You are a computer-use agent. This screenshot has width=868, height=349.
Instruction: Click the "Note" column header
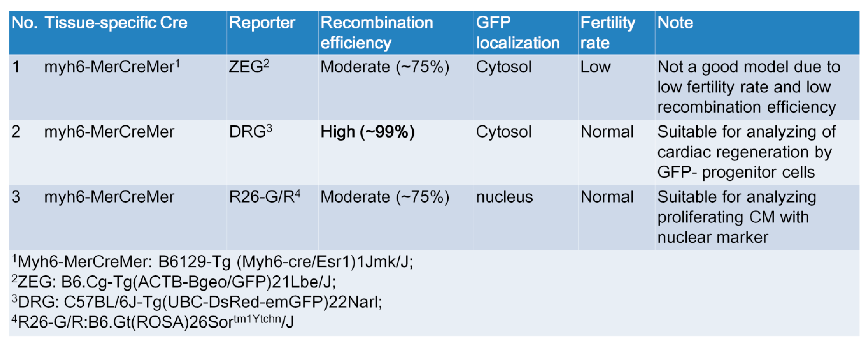tap(675, 23)
